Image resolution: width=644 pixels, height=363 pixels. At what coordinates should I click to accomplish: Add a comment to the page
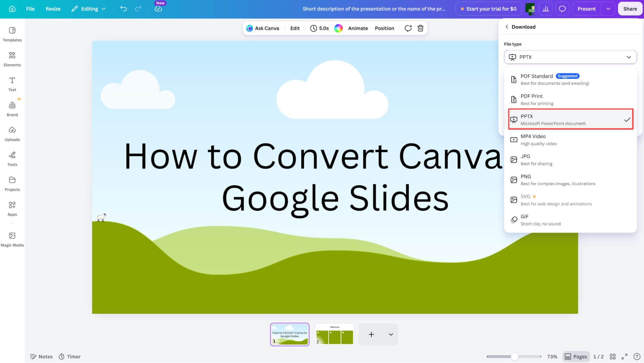click(x=408, y=28)
